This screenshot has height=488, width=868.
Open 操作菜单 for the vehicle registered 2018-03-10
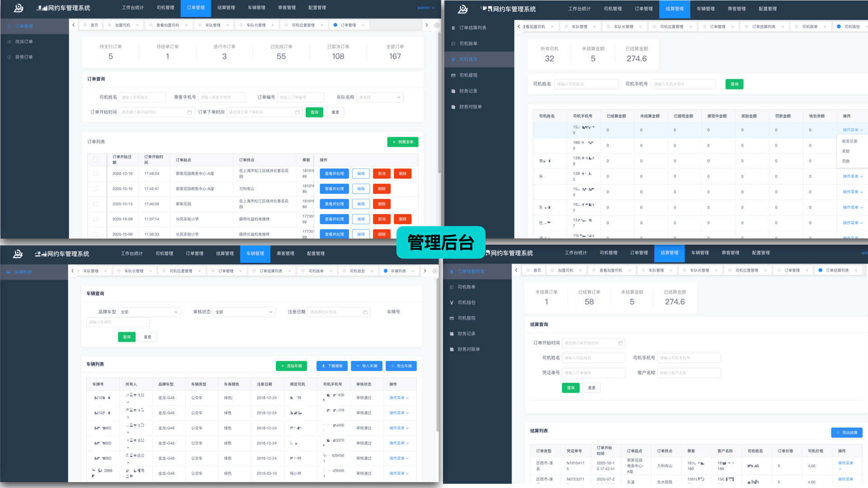pos(399,474)
